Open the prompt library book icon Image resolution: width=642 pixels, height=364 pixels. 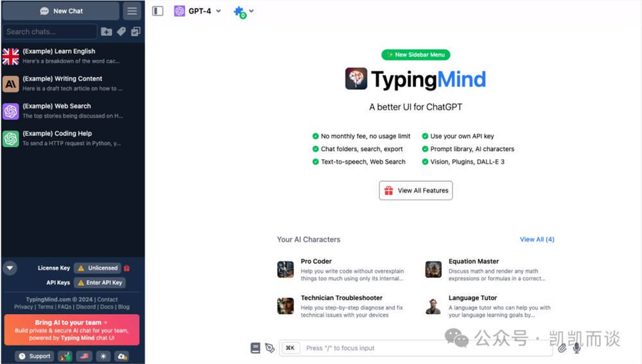(x=255, y=348)
